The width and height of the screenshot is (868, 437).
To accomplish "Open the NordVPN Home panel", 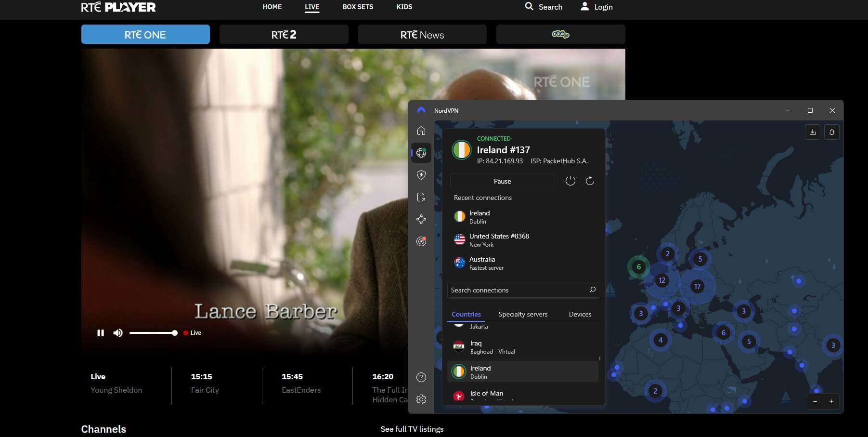I will (421, 131).
